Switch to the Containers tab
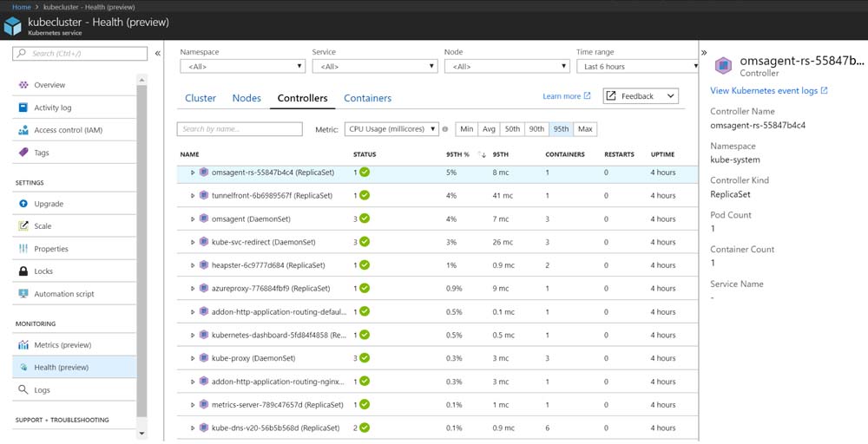The image size is (868, 444). point(367,98)
